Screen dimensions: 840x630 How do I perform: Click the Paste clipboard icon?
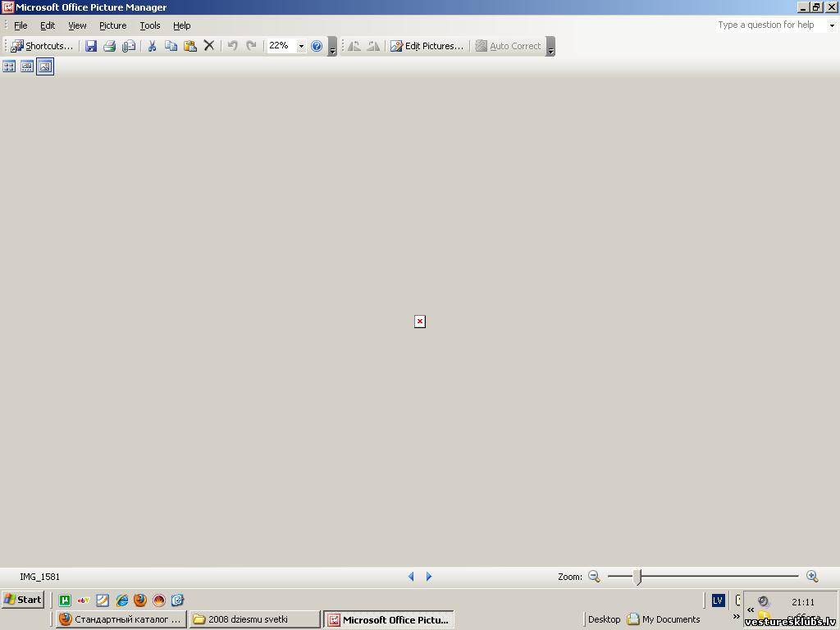(189, 46)
